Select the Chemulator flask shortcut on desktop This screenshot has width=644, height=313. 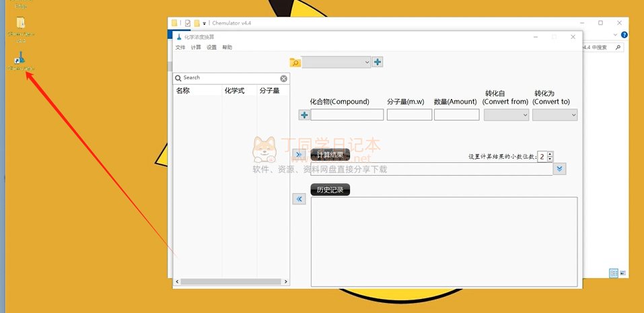coord(21,59)
